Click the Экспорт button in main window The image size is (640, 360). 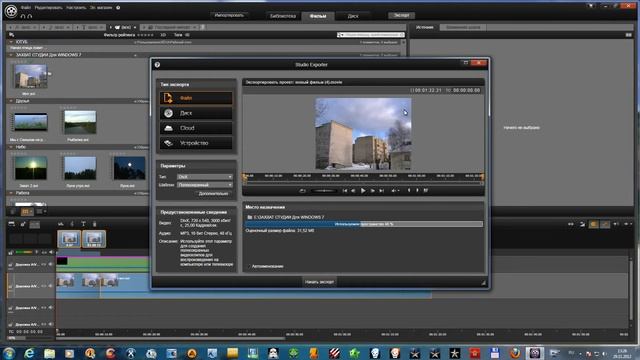[402, 15]
